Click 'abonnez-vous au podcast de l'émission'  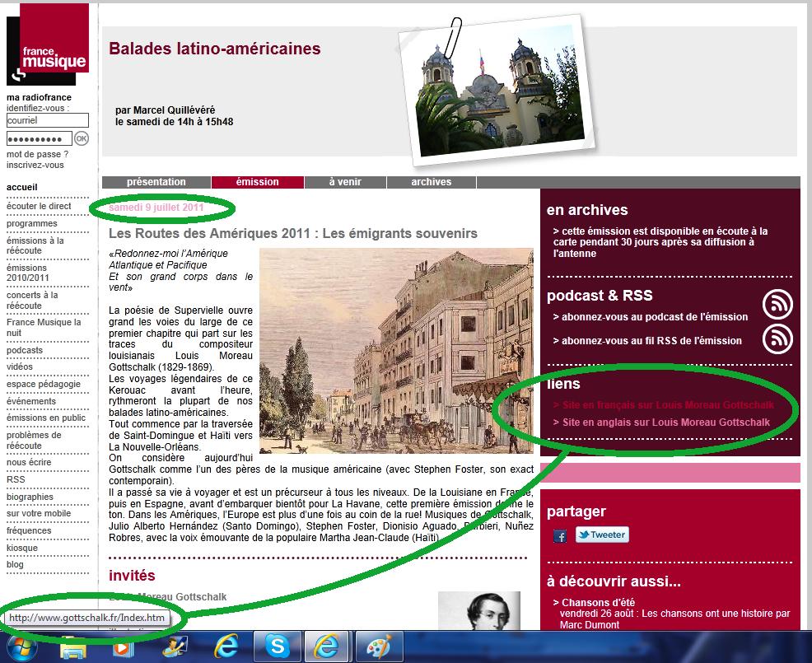pos(651,317)
